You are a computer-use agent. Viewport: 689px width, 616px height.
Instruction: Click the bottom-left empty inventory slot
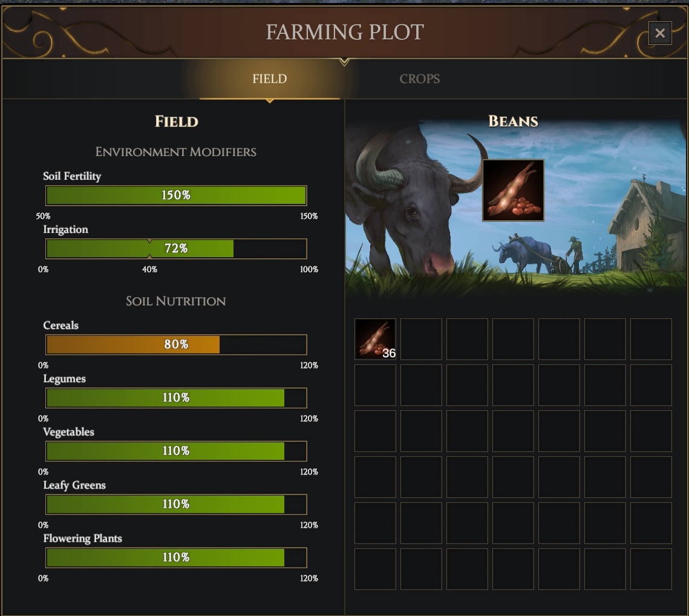coord(375,569)
